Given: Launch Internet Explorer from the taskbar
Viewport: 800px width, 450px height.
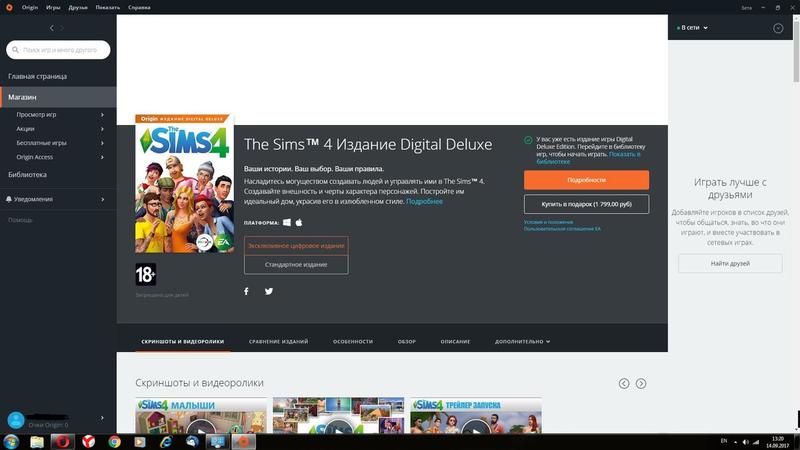Looking at the screenshot, I should 166,442.
